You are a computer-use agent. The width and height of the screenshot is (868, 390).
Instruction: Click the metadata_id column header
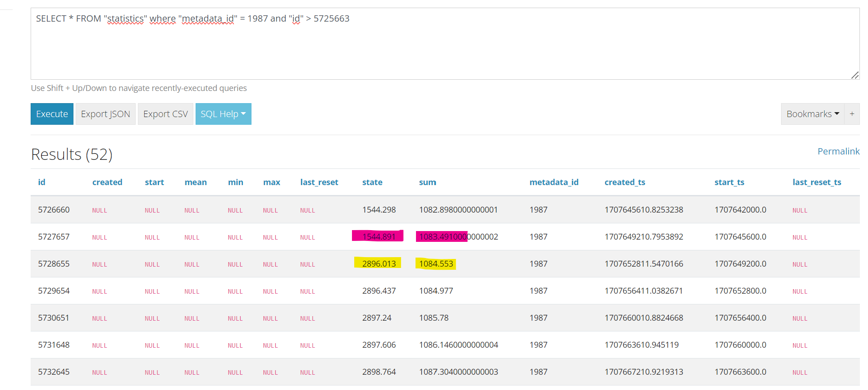553,182
